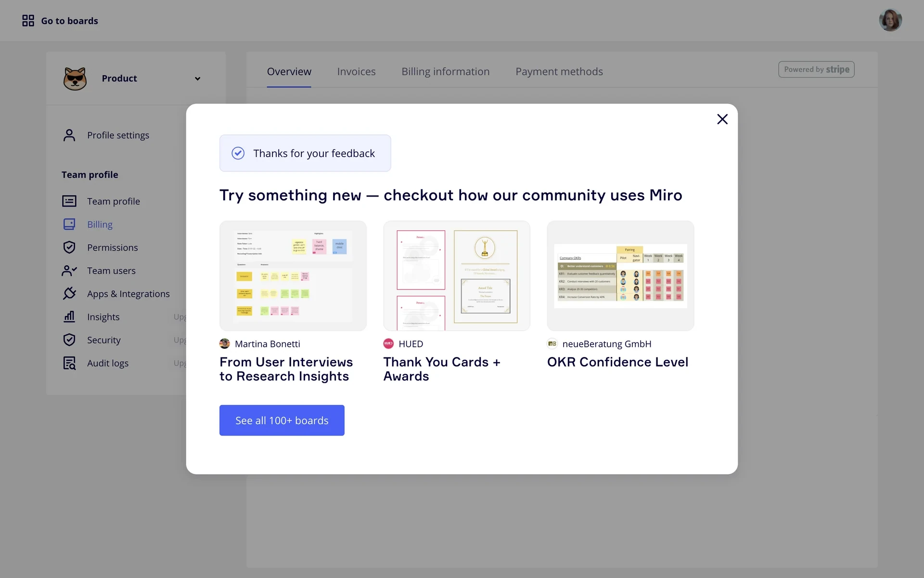Screen dimensions: 924x578
Task: Click the Insights chart icon
Action: [x=69, y=316]
